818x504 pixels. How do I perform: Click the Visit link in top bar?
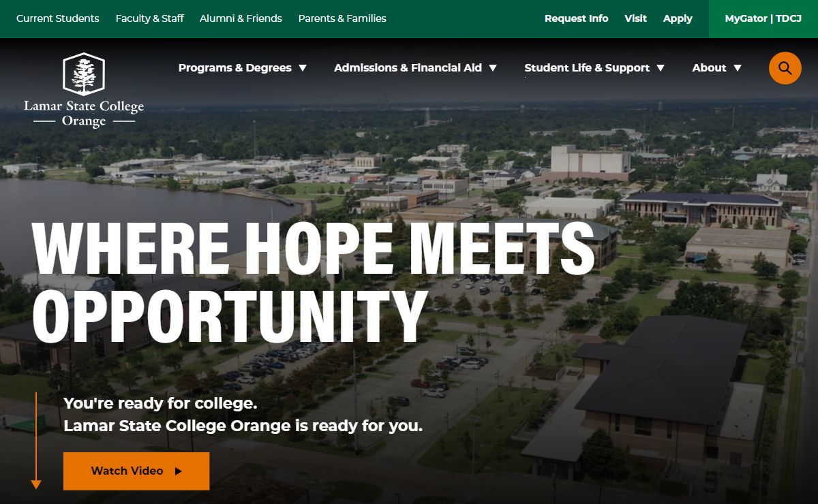635,18
